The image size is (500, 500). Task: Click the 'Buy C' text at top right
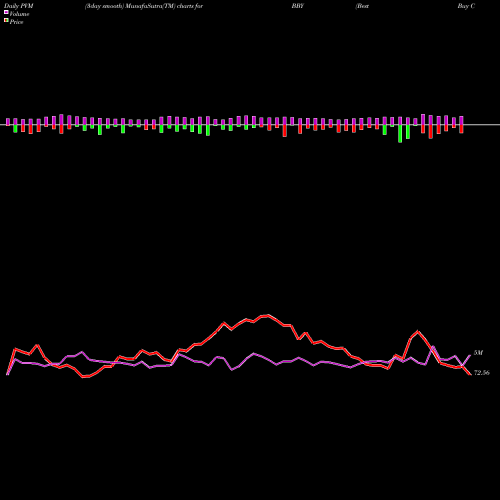(x=466, y=6)
